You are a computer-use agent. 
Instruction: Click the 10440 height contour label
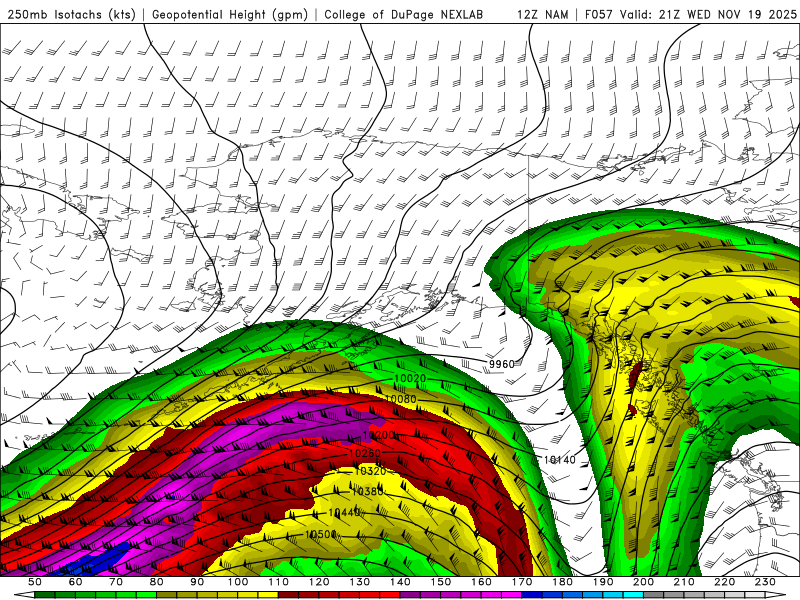[x=344, y=513]
